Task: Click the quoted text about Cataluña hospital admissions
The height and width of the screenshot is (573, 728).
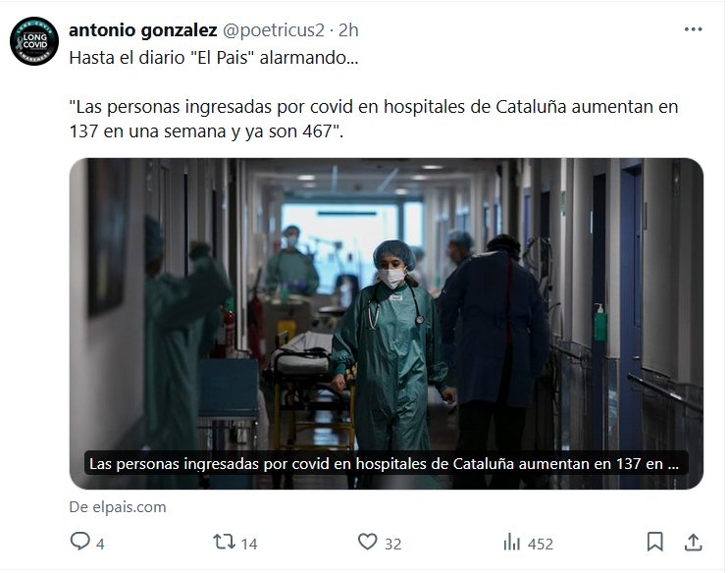Action: pos(374,119)
